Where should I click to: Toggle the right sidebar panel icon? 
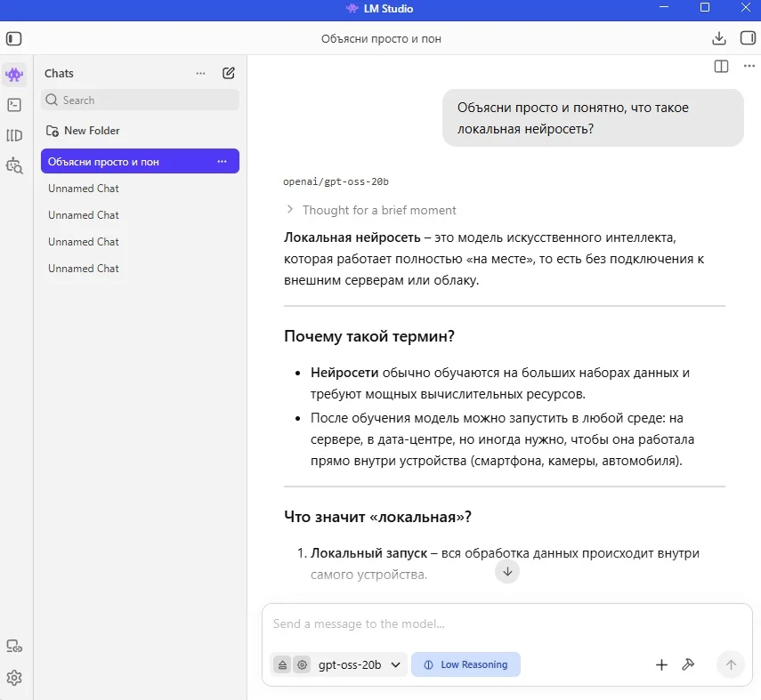(748, 38)
